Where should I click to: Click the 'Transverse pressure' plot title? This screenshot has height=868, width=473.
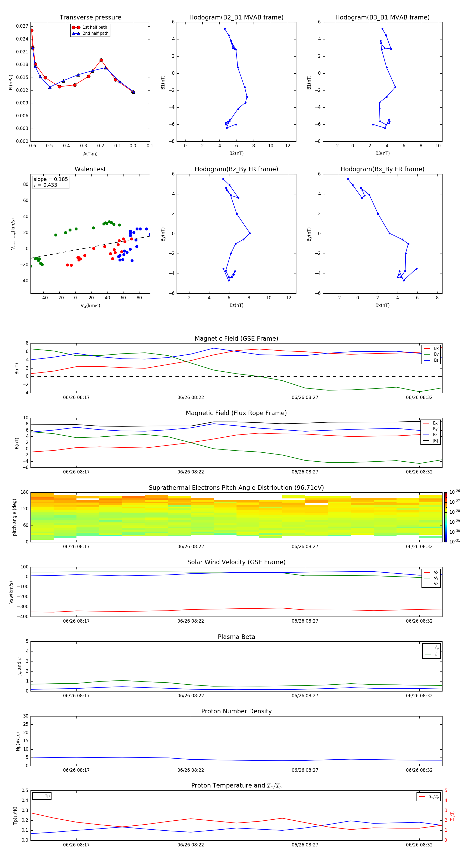pyautogui.click(x=90, y=18)
